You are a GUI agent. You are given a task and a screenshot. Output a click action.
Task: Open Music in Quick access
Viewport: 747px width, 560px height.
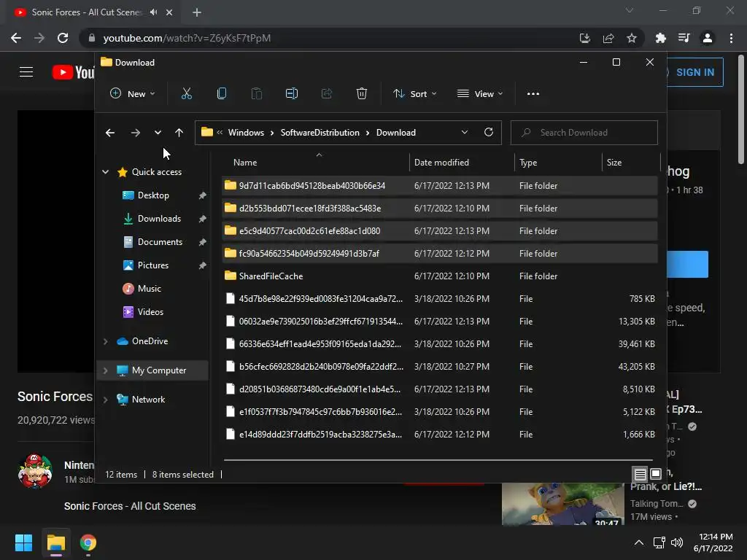[x=149, y=289]
